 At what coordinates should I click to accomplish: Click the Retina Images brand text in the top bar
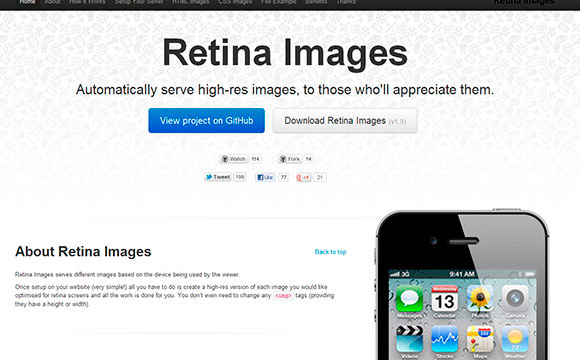tap(524, 2)
